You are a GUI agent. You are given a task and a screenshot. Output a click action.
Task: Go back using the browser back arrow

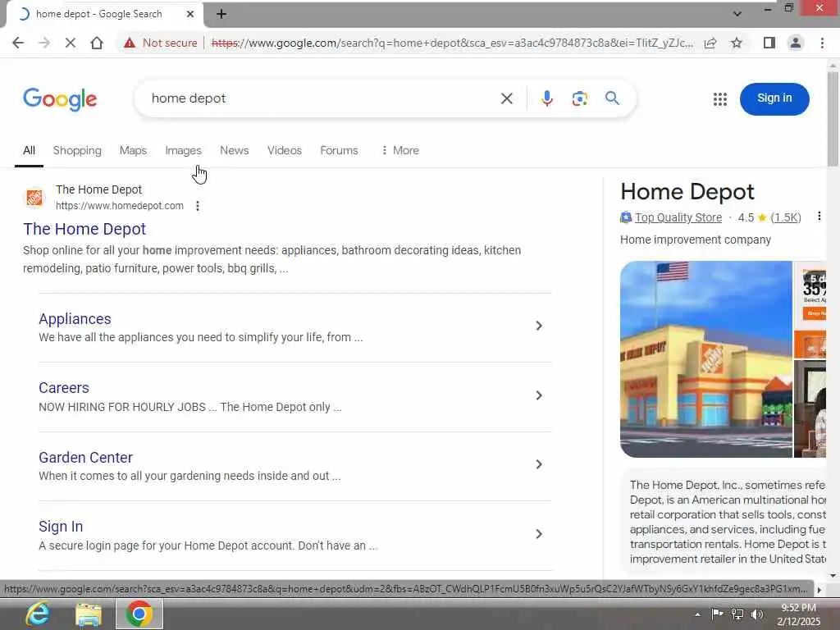pyautogui.click(x=18, y=43)
